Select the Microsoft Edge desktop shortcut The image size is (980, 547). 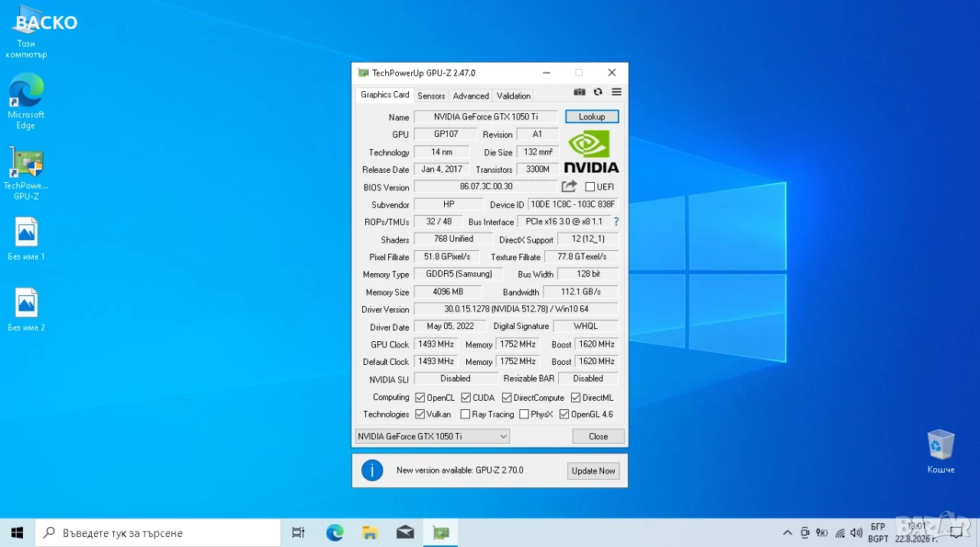click(26, 102)
